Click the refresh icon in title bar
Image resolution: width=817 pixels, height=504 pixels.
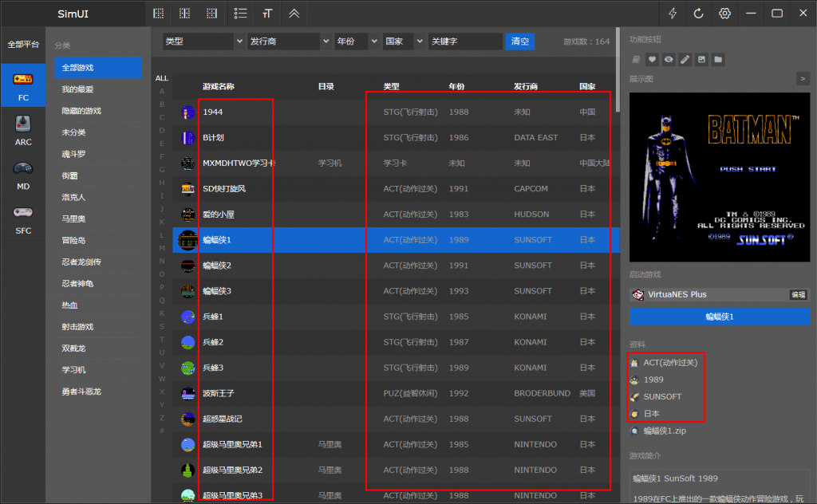(698, 13)
